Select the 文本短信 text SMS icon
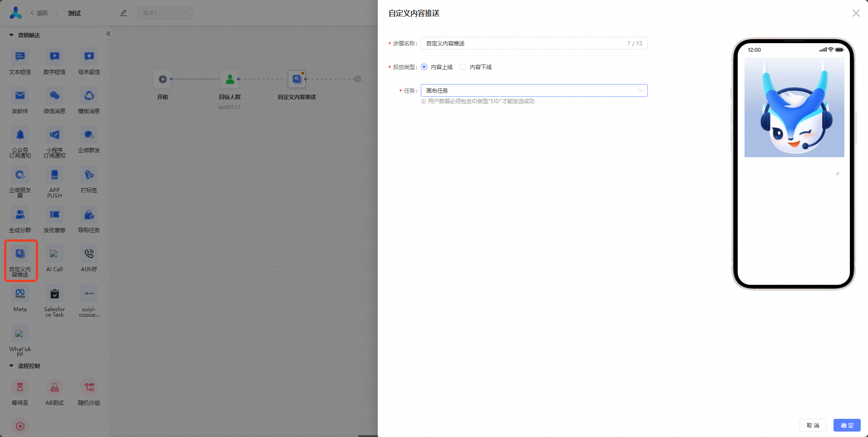The image size is (868, 437). 20,56
